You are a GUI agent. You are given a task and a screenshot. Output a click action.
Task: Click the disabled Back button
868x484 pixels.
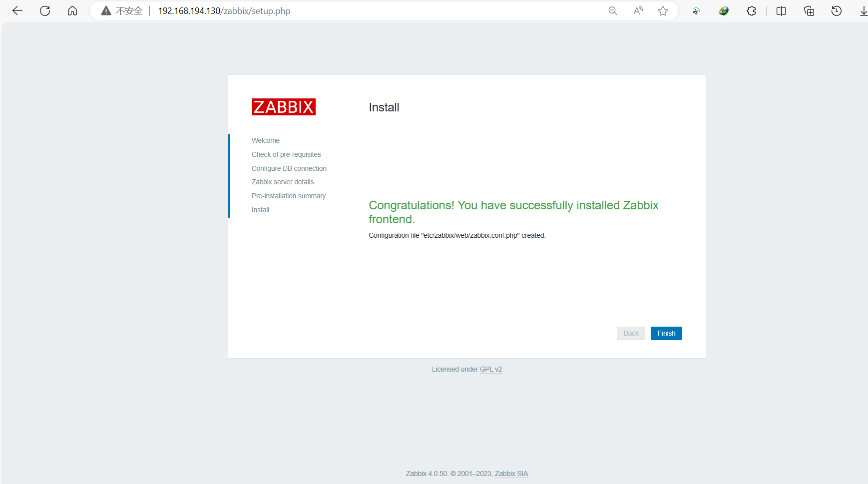(631, 333)
